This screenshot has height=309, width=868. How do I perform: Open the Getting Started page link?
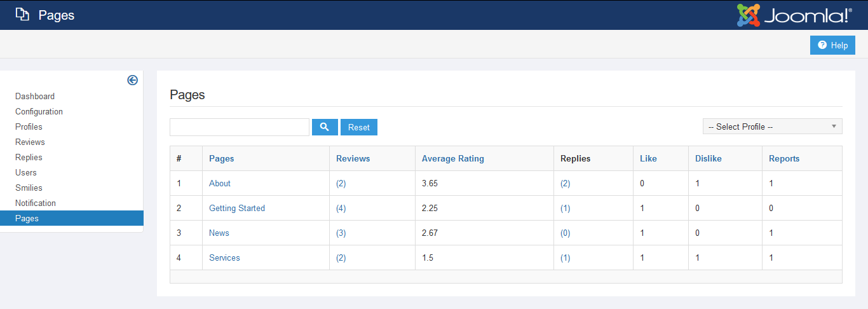point(236,209)
